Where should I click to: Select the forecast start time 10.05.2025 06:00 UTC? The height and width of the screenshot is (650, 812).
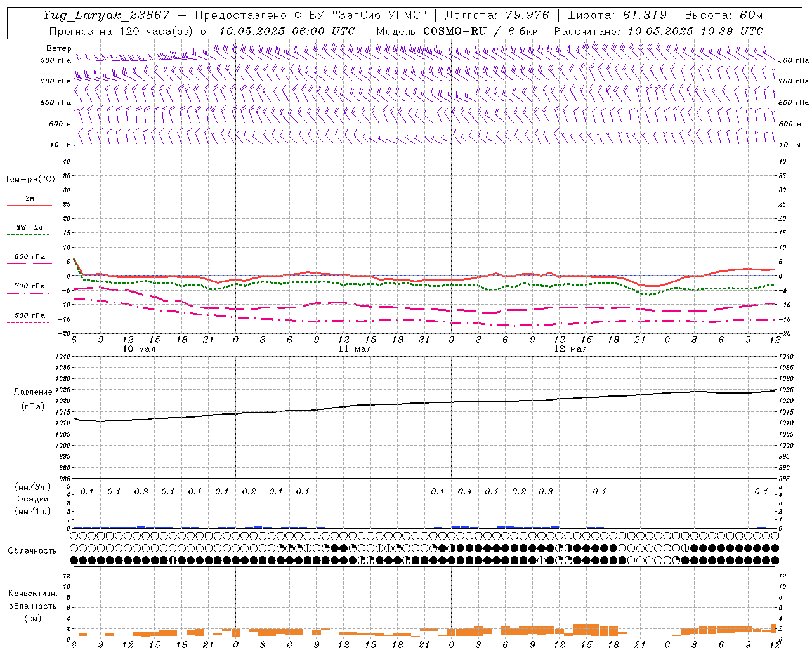[287, 31]
